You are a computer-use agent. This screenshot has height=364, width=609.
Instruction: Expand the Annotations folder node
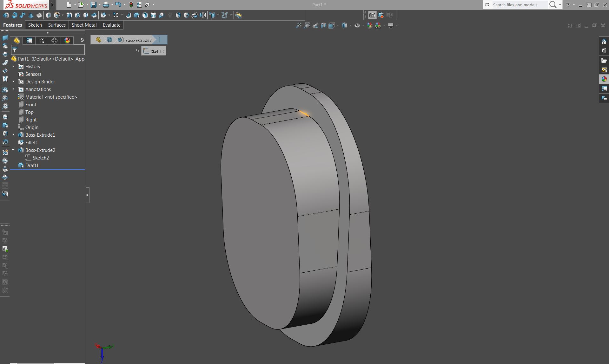coord(13,89)
